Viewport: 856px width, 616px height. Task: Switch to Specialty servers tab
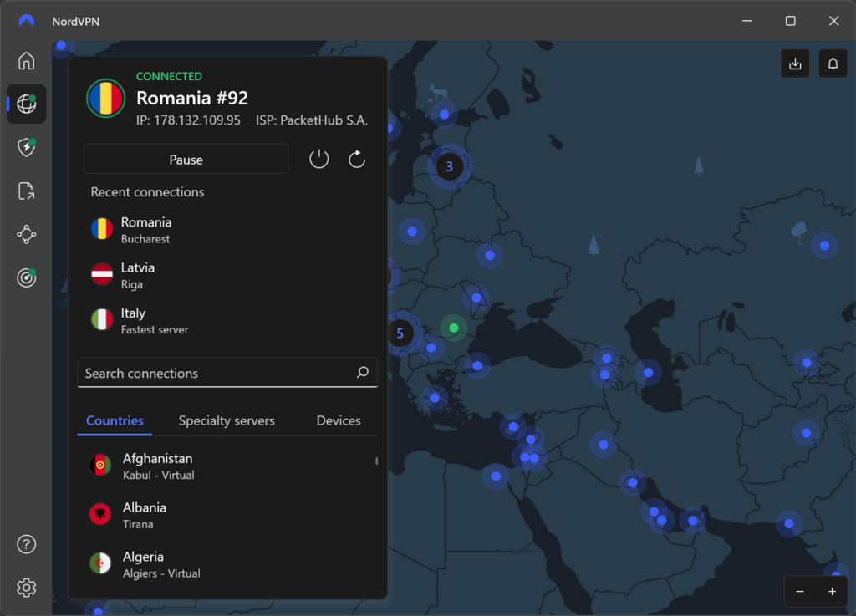(227, 420)
